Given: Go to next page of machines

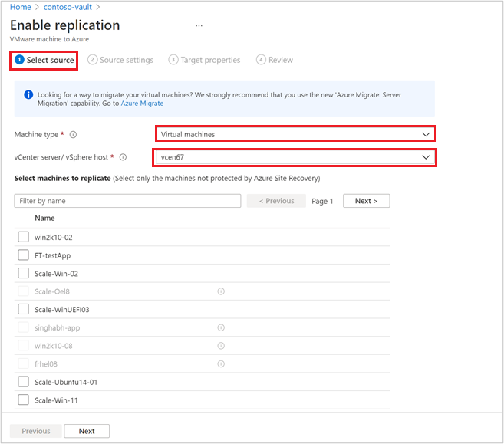Looking at the screenshot, I should (366, 201).
